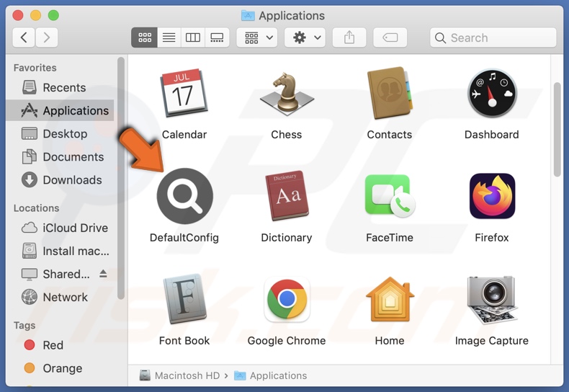This screenshot has height=392, width=569.
Task: Open Downloads in the sidebar
Action: click(61, 180)
